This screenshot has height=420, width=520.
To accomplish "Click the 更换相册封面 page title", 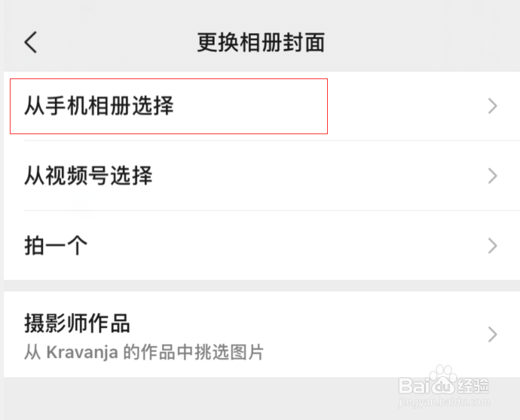I will 261,42.
